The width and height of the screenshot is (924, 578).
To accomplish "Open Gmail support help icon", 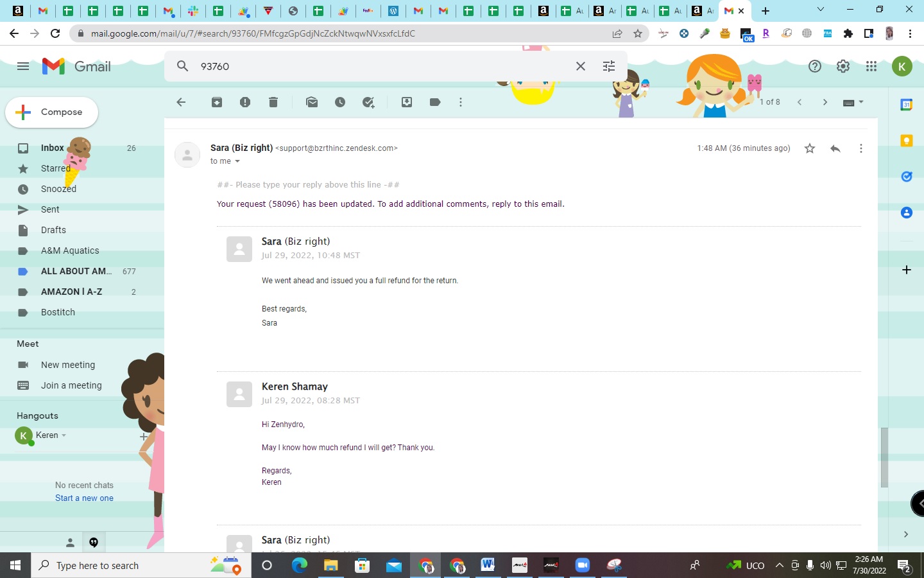I will click(815, 66).
